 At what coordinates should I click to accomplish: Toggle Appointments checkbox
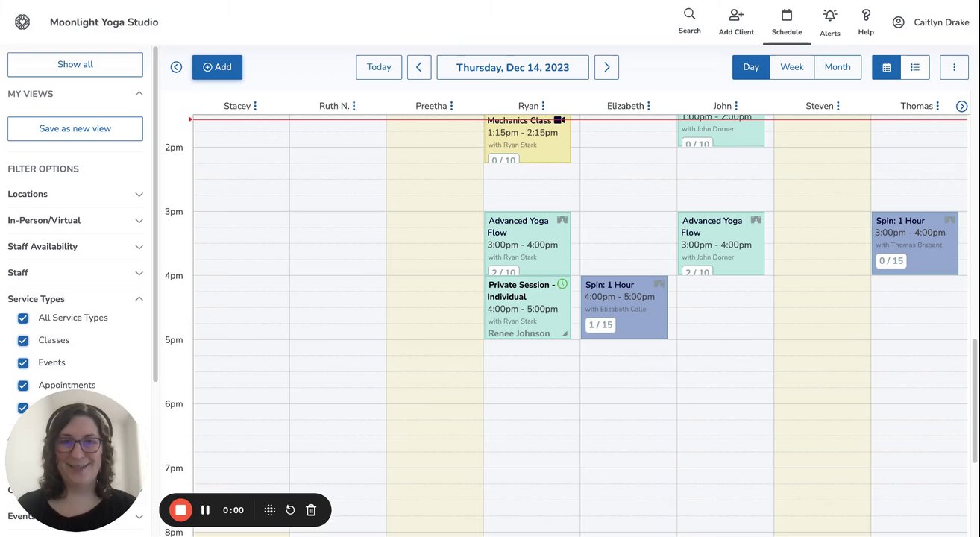[23, 386]
